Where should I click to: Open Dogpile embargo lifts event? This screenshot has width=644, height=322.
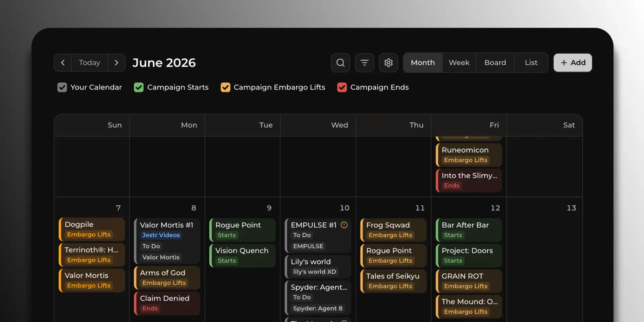point(92,229)
